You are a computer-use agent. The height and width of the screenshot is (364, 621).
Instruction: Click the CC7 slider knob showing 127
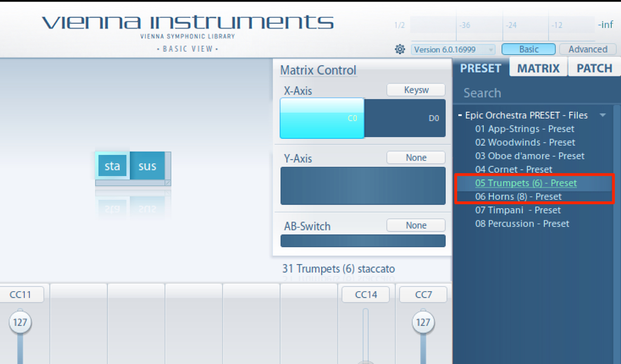423,322
